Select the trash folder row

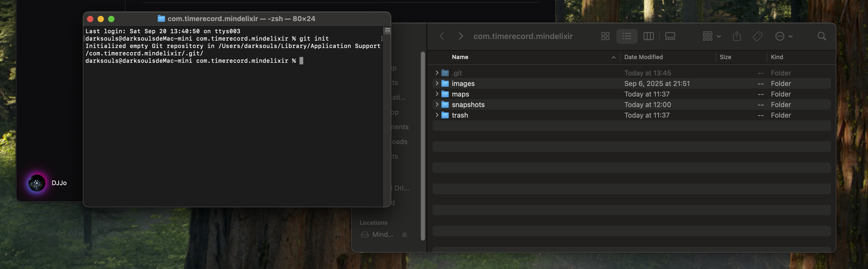click(x=631, y=115)
